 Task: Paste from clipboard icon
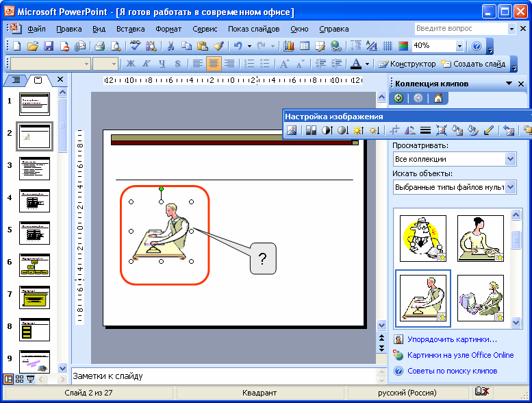(202, 46)
